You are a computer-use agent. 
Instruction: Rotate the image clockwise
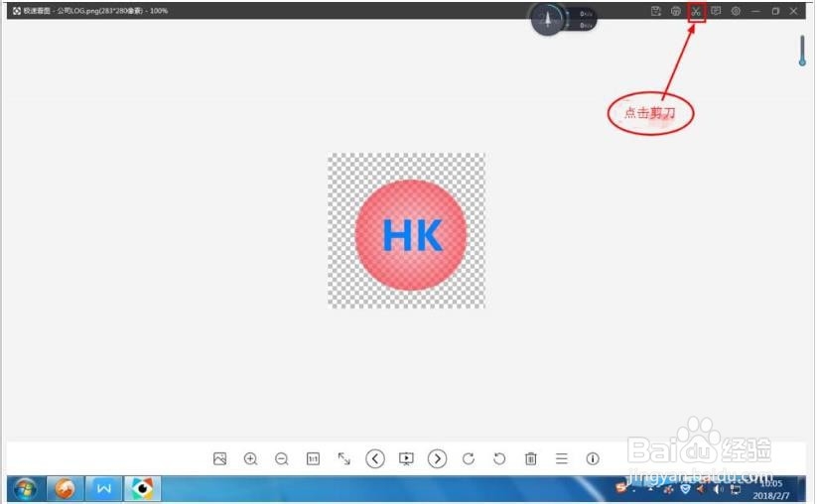(x=469, y=458)
